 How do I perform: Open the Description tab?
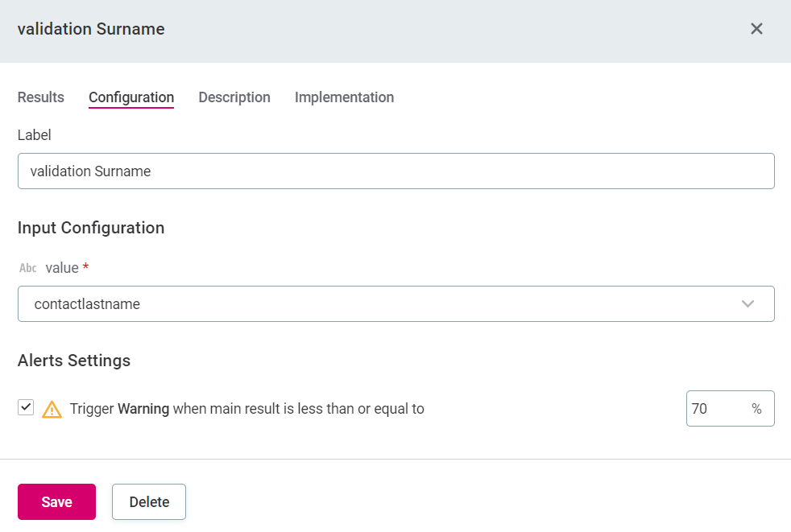(234, 97)
